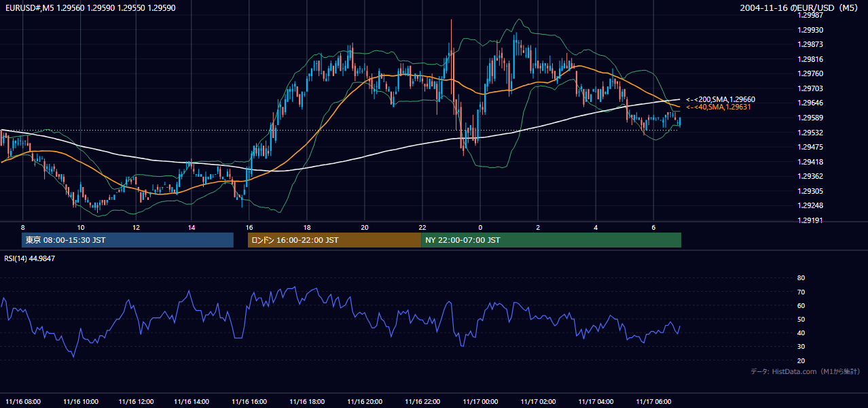
Task: Click hour label 10 under price chart
Action: pos(80,227)
